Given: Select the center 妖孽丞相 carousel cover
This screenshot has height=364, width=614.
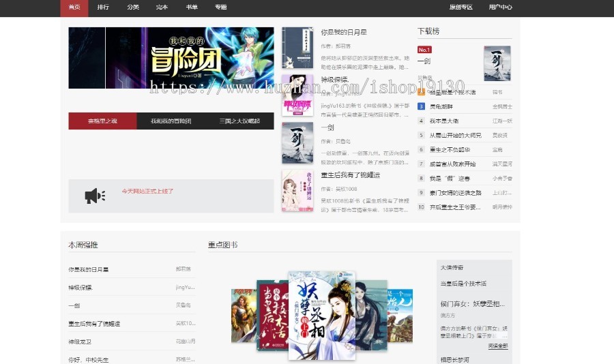Looking at the screenshot, I should pyautogui.click(x=322, y=316).
